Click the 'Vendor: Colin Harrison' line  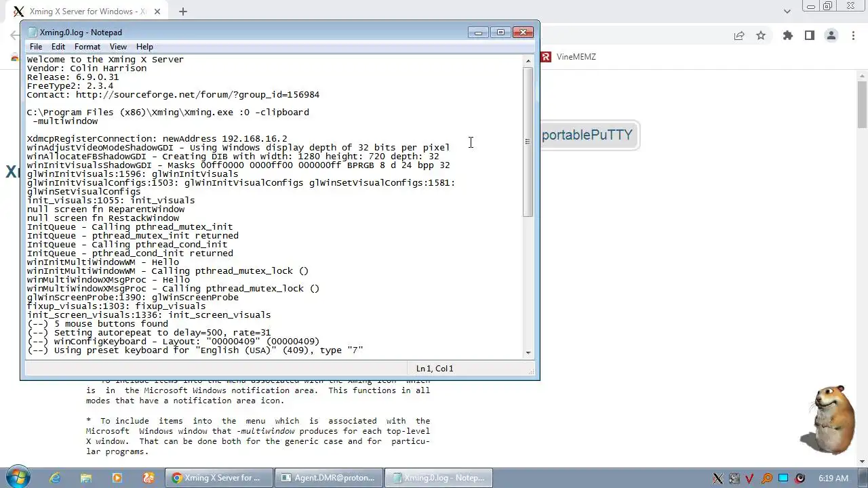click(x=87, y=68)
